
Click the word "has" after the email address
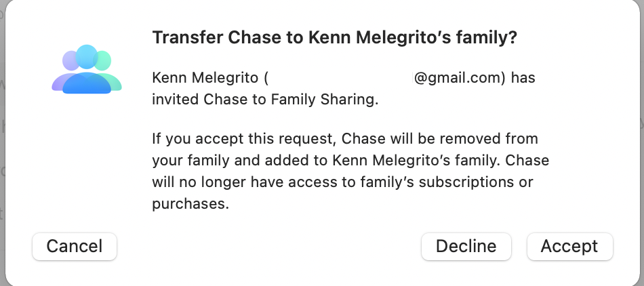tap(523, 78)
